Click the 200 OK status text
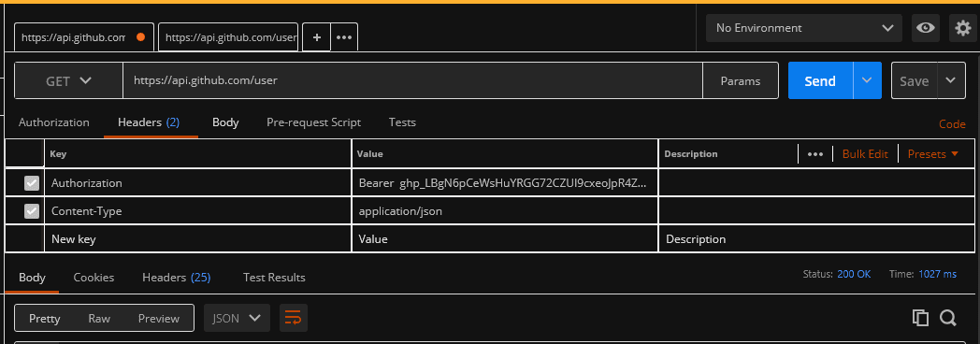 [854, 274]
